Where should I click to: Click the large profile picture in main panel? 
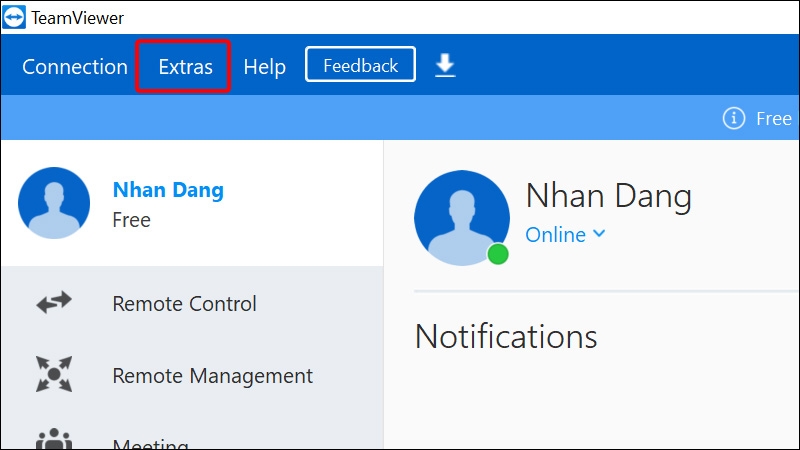point(462,218)
